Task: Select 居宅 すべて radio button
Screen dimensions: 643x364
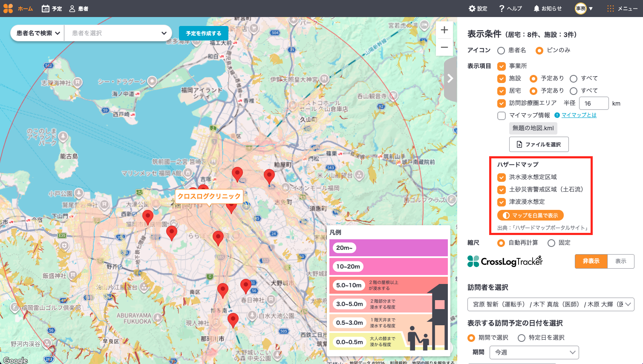Action: tap(574, 91)
